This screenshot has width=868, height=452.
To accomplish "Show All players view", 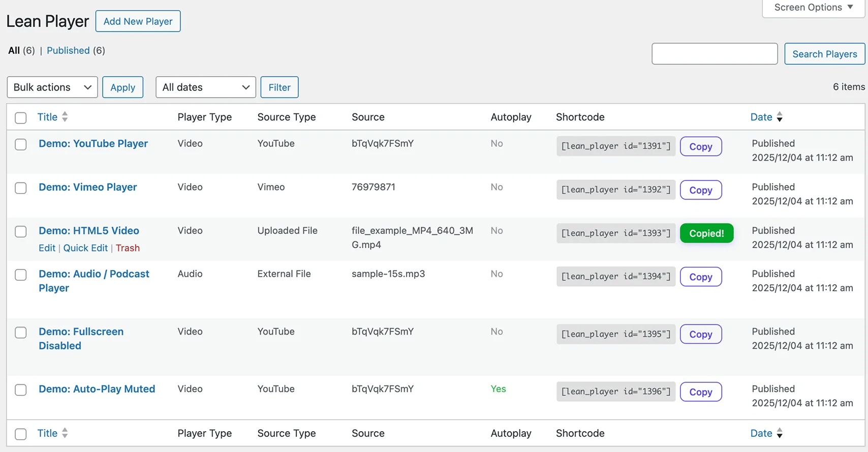I will pos(14,50).
